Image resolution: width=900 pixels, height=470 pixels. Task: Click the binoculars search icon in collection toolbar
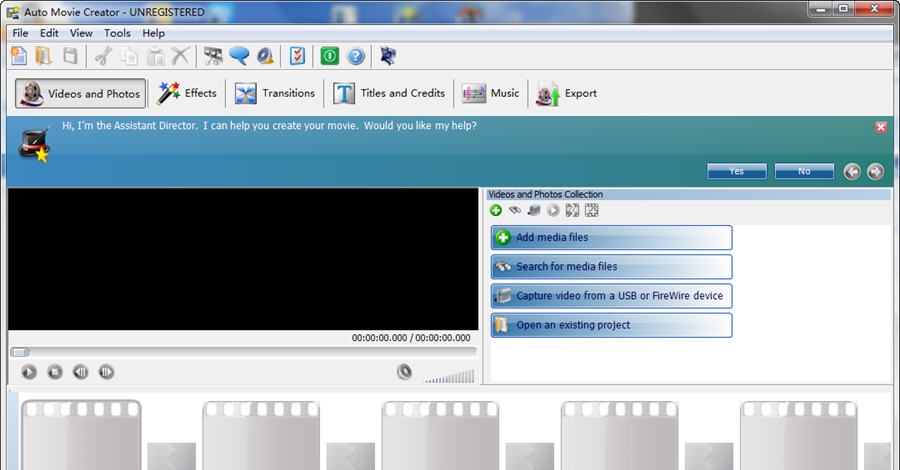tap(515, 211)
